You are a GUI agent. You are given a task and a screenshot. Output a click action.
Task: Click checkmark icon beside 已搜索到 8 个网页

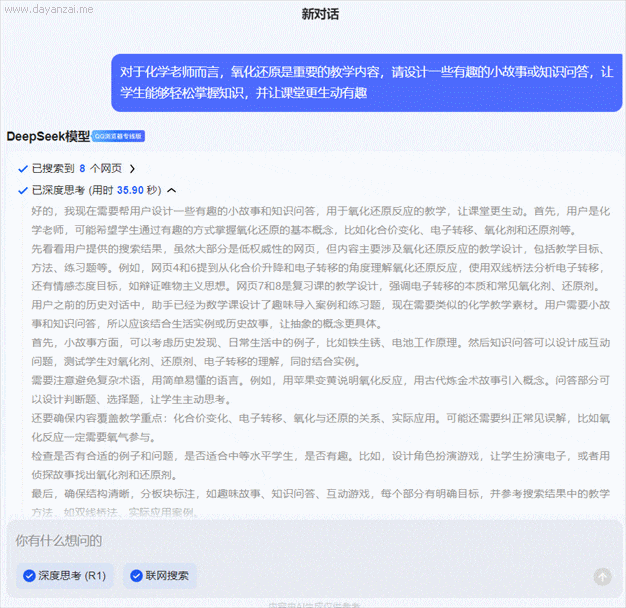pyautogui.click(x=23, y=169)
